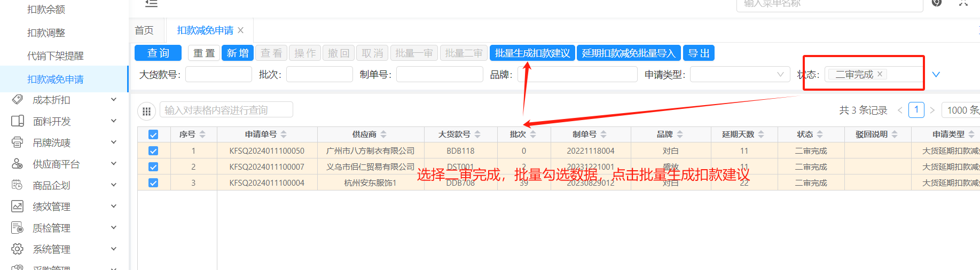The image size is (980, 270).
Task: Click the 查询 button
Action: click(158, 53)
